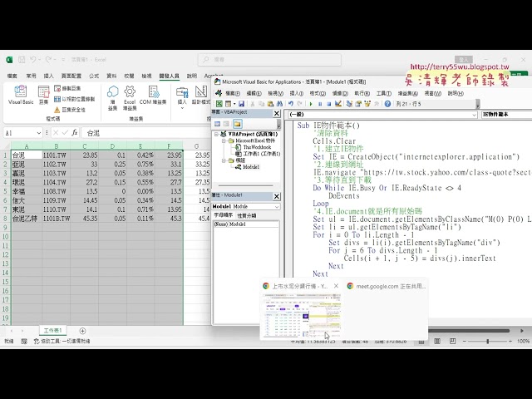This screenshot has width=532, height=399.
Task: Toggle Folders view in project pane
Action: [x=237, y=124]
